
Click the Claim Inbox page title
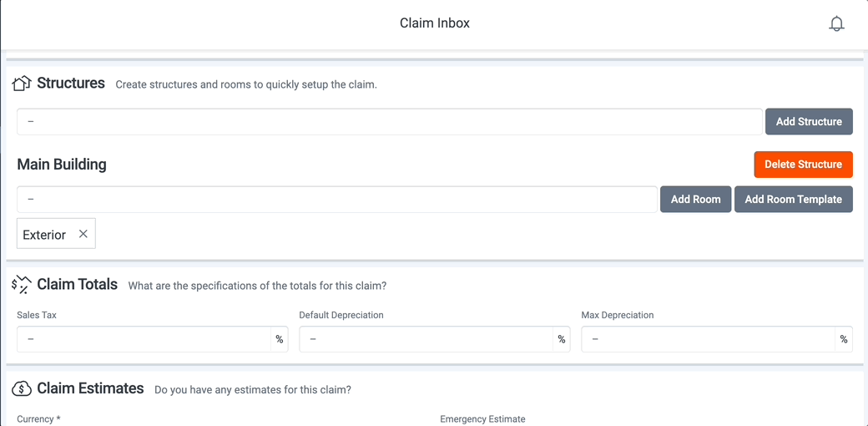tap(435, 23)
